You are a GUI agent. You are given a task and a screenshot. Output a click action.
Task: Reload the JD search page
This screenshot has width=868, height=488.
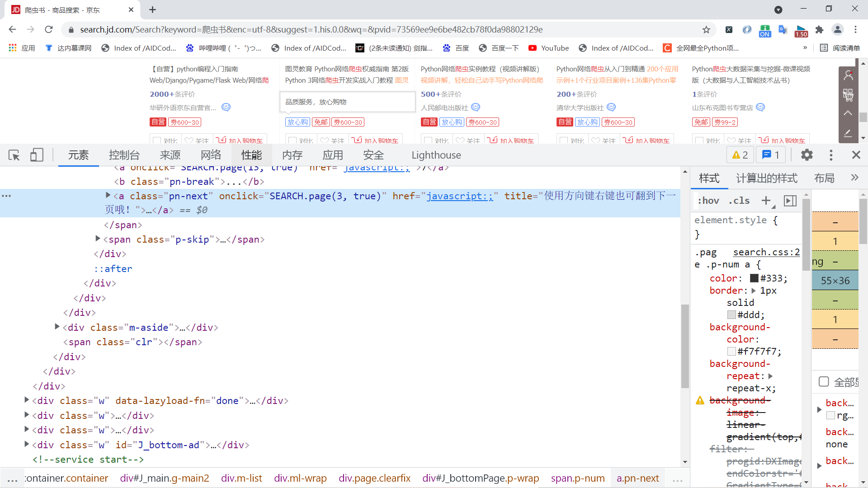[49, 30]
